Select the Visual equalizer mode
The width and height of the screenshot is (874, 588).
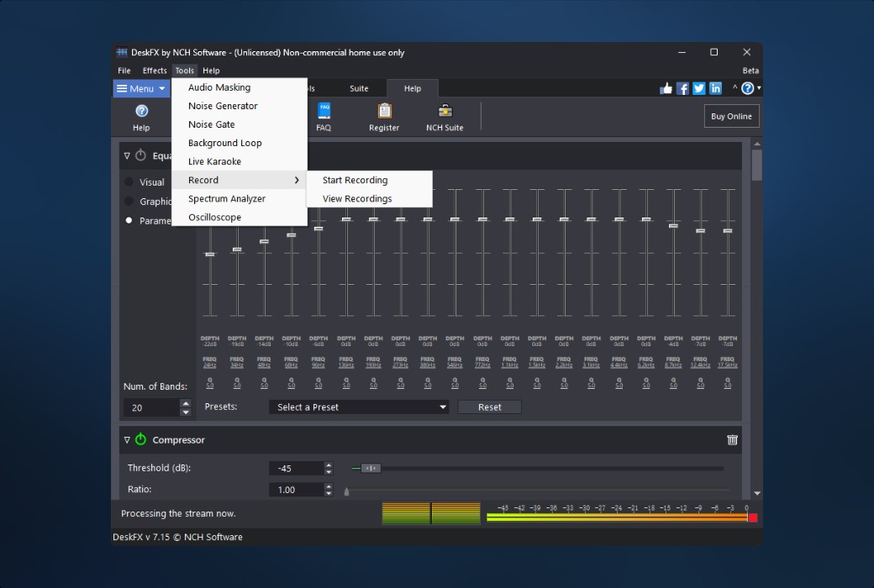pos(128,181)
